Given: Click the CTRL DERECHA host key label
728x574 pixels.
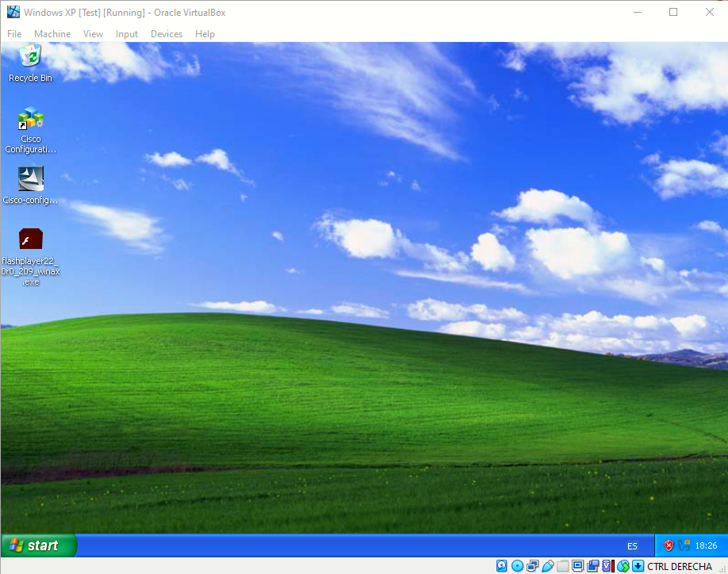Looking at the screenshot, I should [x=680, y=567].
